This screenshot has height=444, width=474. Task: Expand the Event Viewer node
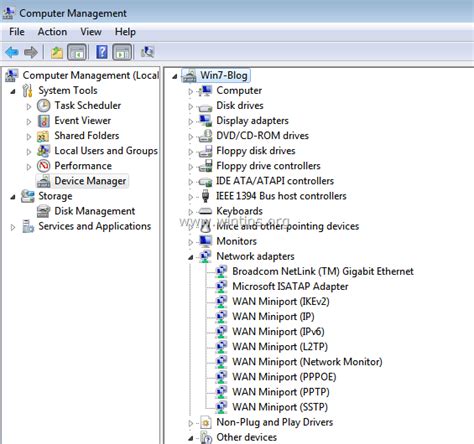click(x=29, y=122)
